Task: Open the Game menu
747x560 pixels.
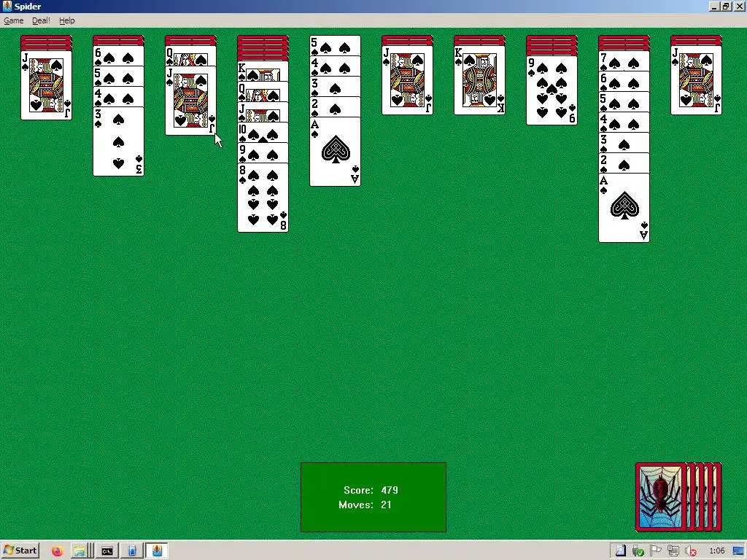Action: coord(13,20)
